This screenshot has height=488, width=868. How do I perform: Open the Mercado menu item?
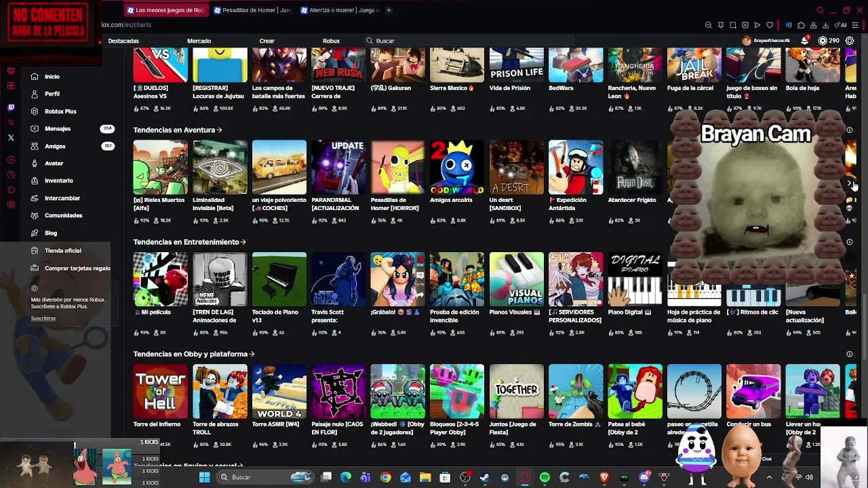pyautogui.click(x=199, y=41)
